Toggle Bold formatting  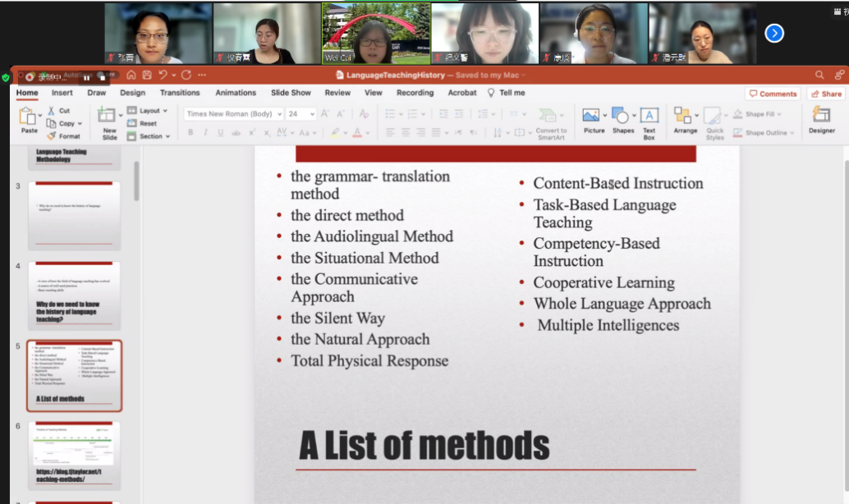(190, 132)
